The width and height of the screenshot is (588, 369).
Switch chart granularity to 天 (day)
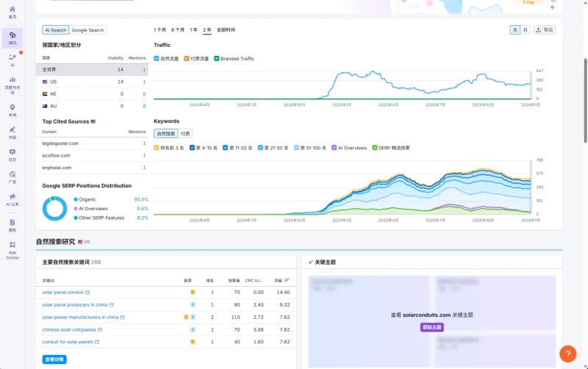[x=515, y=30]
